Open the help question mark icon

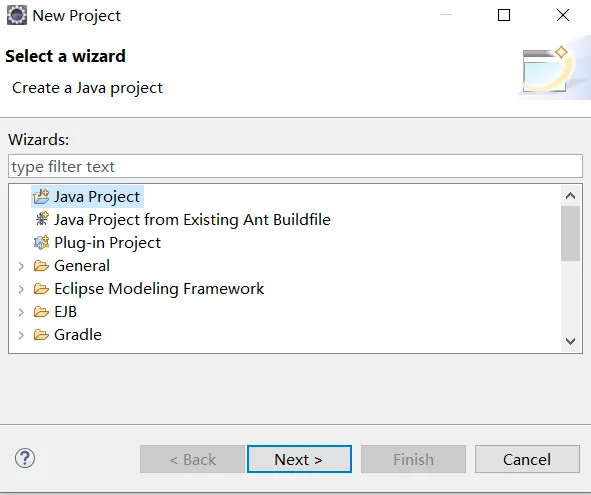click(x=25, y=458)
